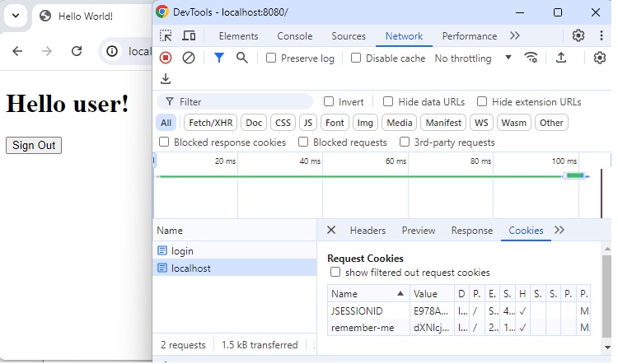Image resolution: width=618 pixels, height=364 pixels.
Task: Check the Disable cache option
Action: (x=356, y=58)
